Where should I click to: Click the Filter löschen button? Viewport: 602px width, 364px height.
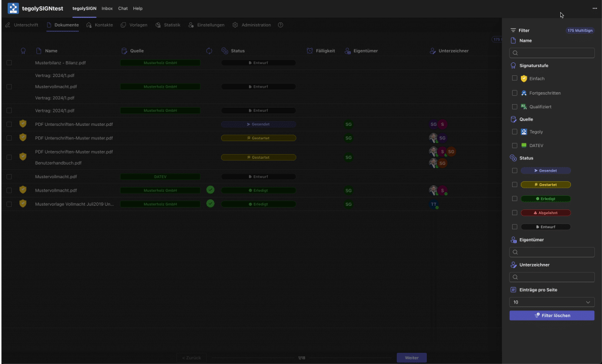tap(551, 316)
